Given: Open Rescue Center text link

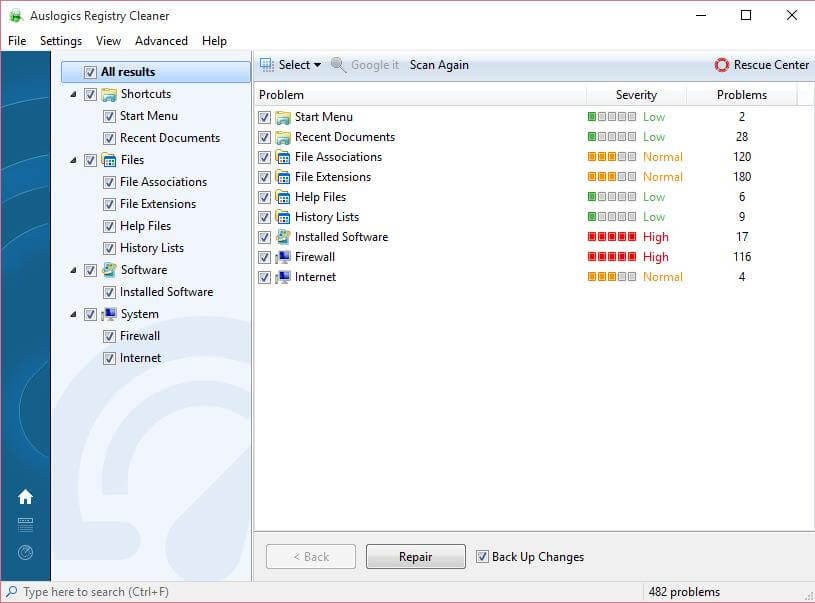Looking at the screenshot, I should (x=771, y=65).
